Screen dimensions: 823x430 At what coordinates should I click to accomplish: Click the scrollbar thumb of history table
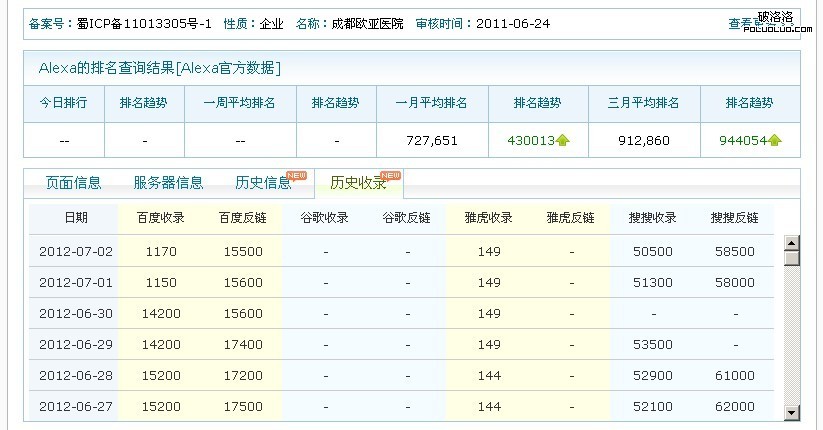tap(791, 258)
